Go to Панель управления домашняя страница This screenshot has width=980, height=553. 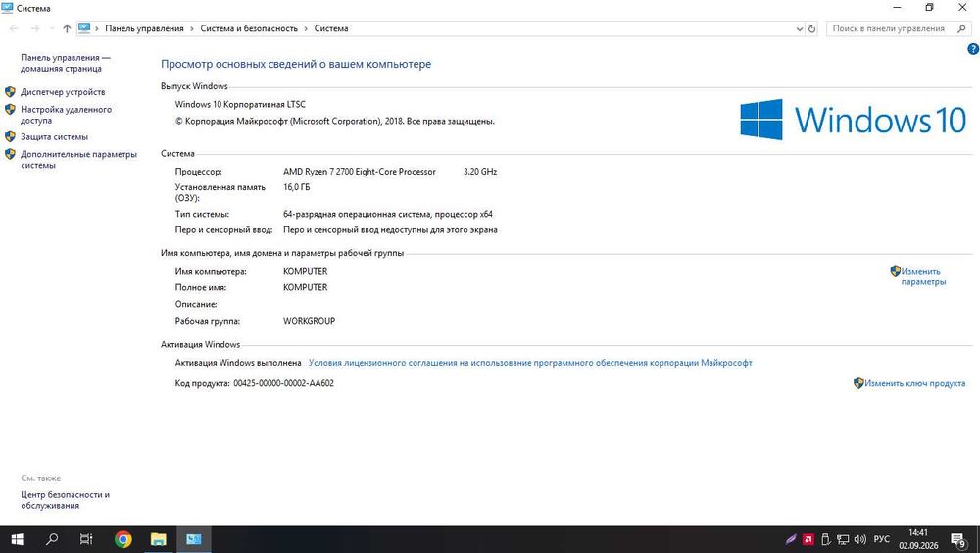(x=65, y=63)
